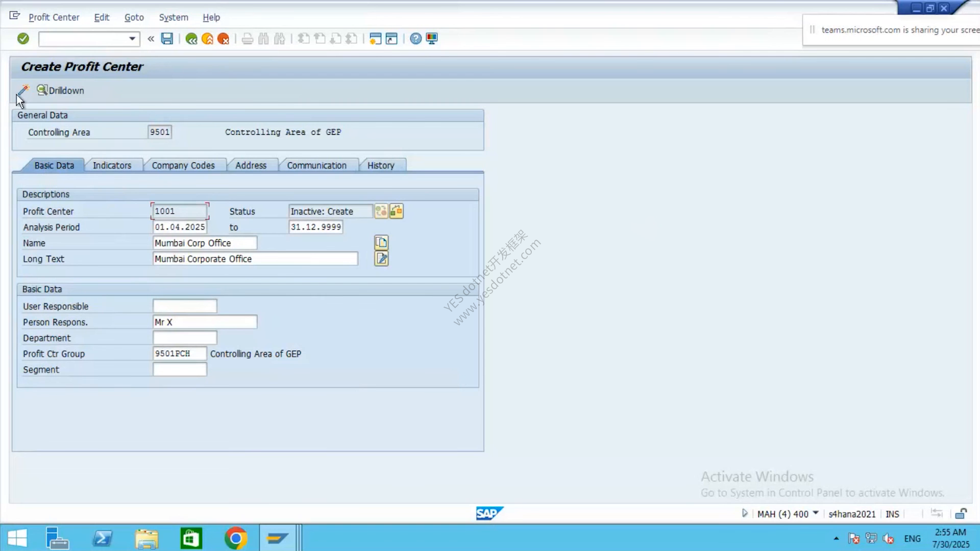Expand the command field dropdown arrow
Screen dimensions: 980x551
point(132,39)
